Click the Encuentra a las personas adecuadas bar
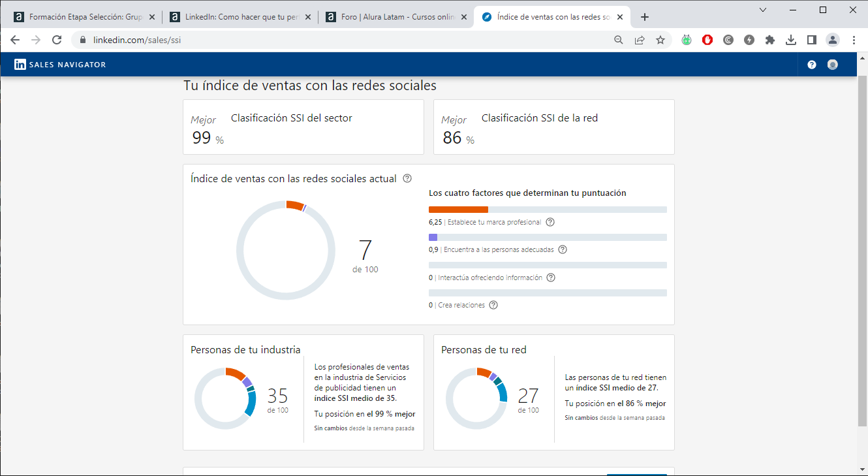 (548, 237)
